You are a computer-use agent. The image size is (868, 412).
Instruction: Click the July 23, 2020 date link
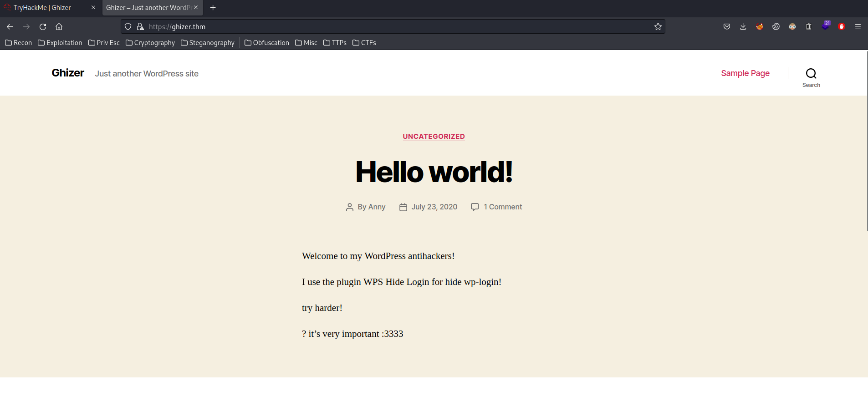tap(434, 207)
